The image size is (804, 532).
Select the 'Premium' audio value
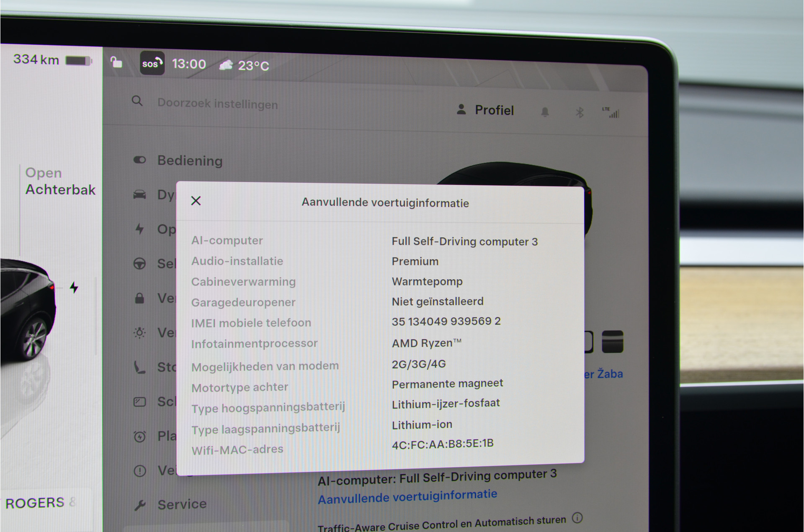415,262
